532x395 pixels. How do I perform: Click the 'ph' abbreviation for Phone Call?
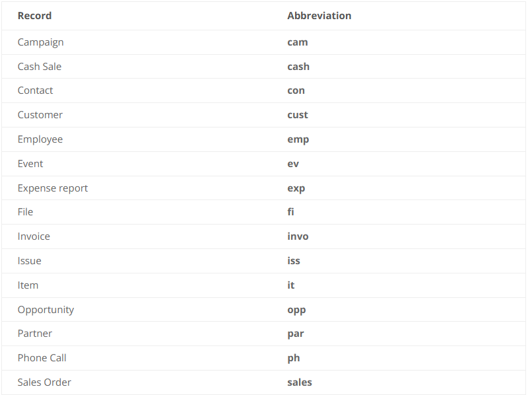tap(293, 358)
